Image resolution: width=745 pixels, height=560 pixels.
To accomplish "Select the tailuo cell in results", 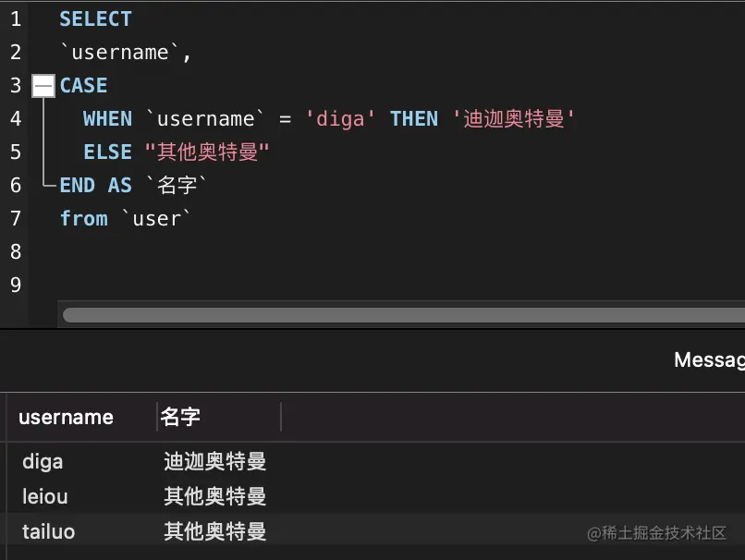I will [49, 531].
